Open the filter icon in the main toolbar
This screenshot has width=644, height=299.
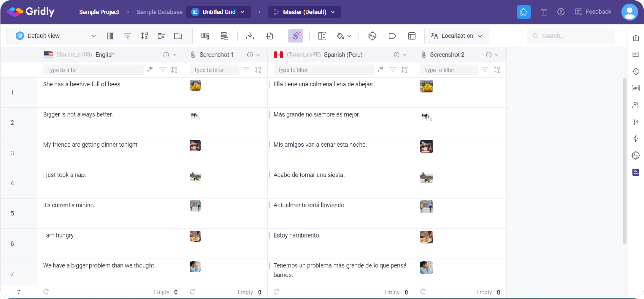(128, 36)
